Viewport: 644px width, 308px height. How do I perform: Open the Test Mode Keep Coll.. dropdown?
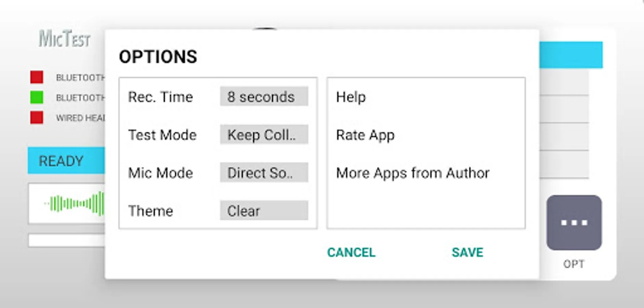coord(264,135)
